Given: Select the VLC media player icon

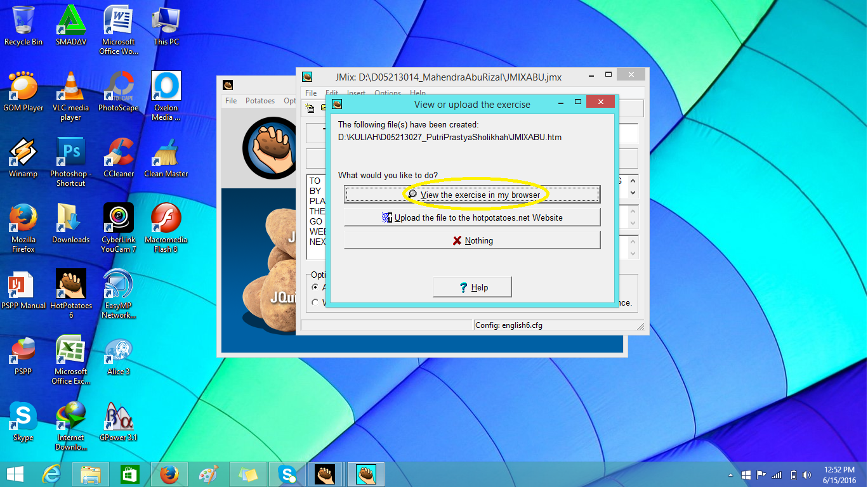Looking at the screenshot, I should click(x=70, y=96).
